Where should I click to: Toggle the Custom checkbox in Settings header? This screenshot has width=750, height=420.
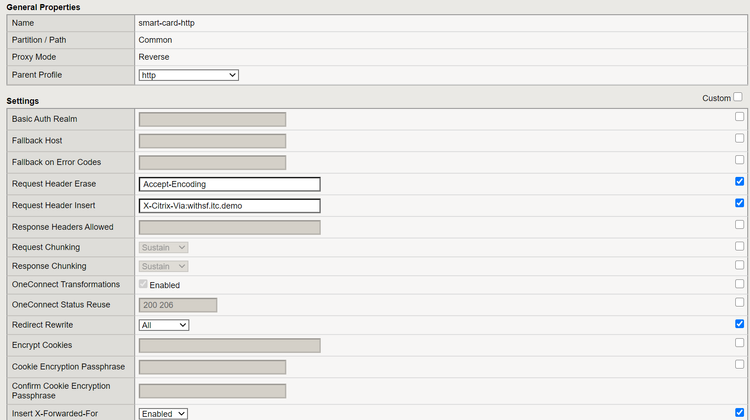tap(738, 97)
